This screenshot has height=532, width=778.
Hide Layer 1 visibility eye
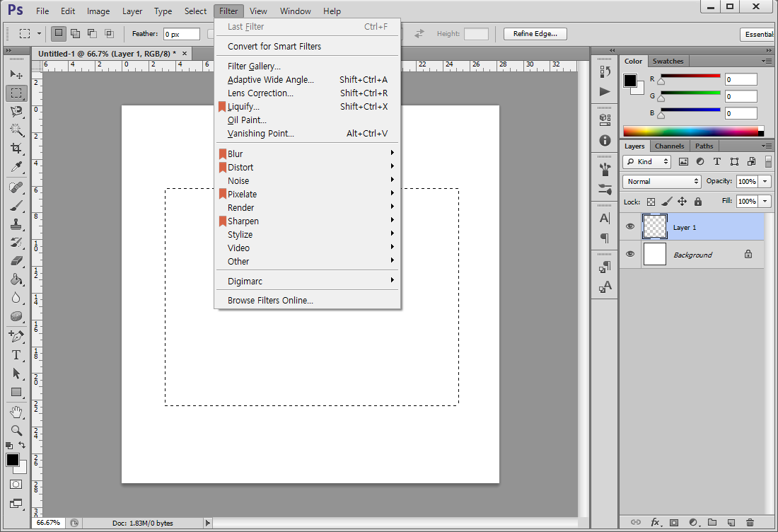point(630,226)
